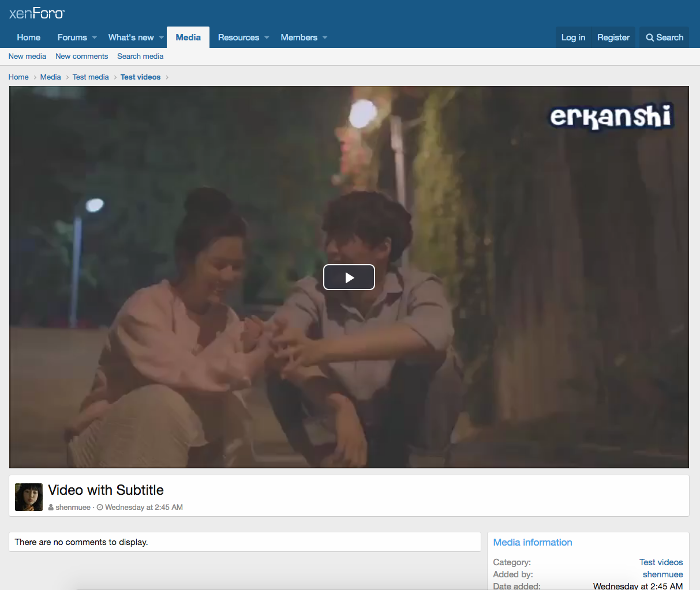This screenshot has height=590, width=700.
Task: Click the Register button
Action: [613, 37]
